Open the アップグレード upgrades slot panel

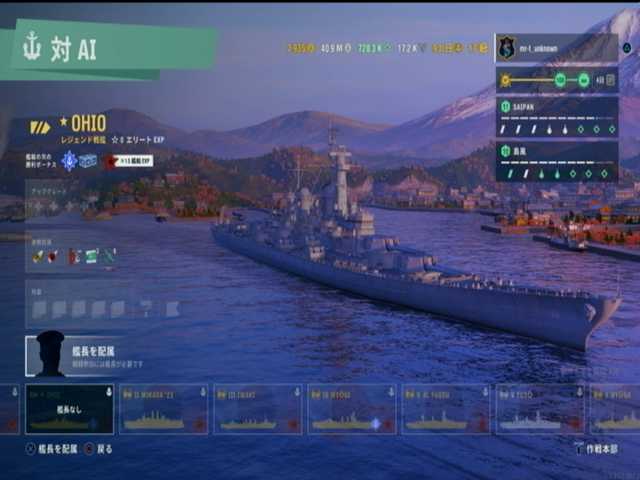click(53, 201)
